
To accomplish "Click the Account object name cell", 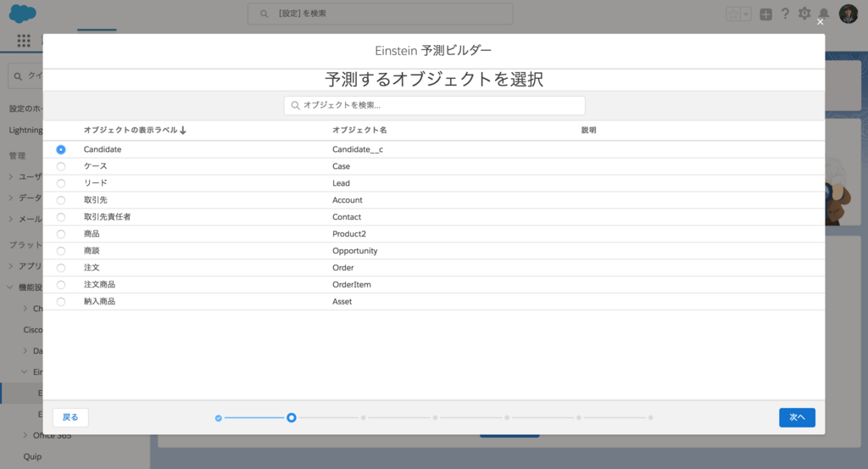I will click(347, 200).
